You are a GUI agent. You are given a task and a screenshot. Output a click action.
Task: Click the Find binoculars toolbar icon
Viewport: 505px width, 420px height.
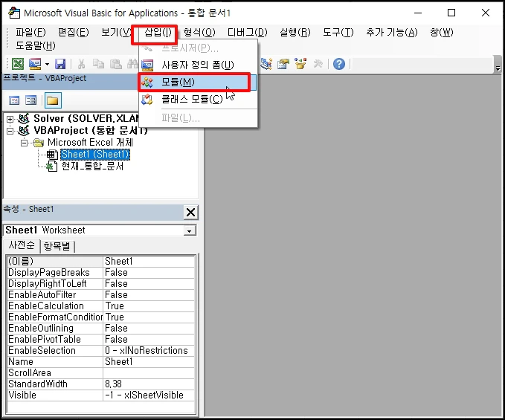132,64
